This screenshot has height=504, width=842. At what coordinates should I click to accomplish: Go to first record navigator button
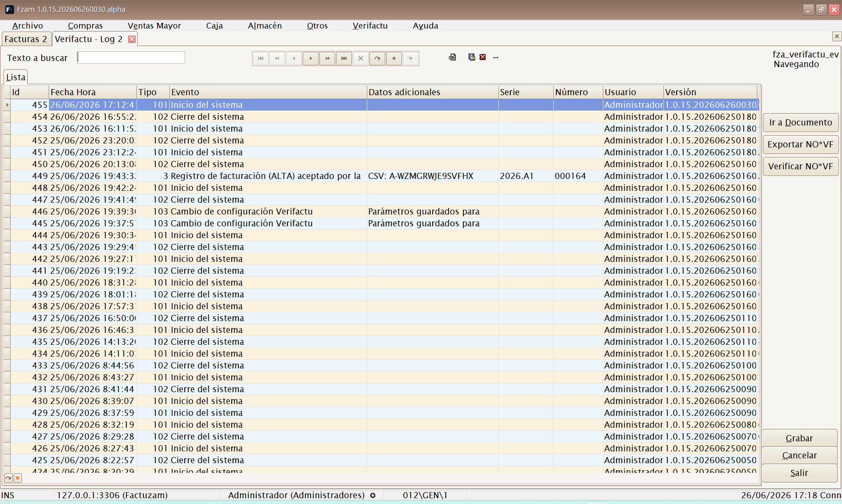(261, 58)
